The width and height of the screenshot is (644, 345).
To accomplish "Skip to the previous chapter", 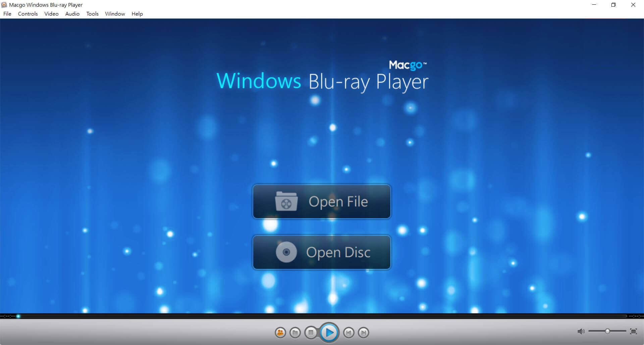I will (x=348, y=333).
